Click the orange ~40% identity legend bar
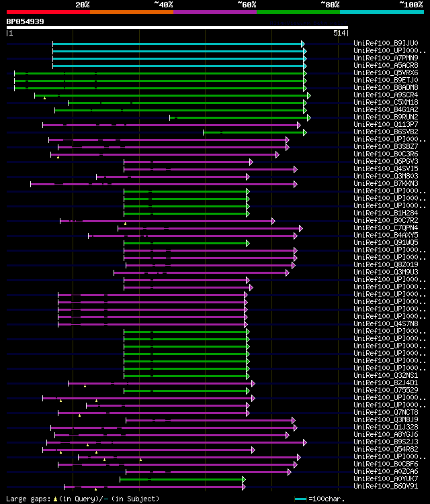This screenshot has width=430, height=504. (132, 12)
